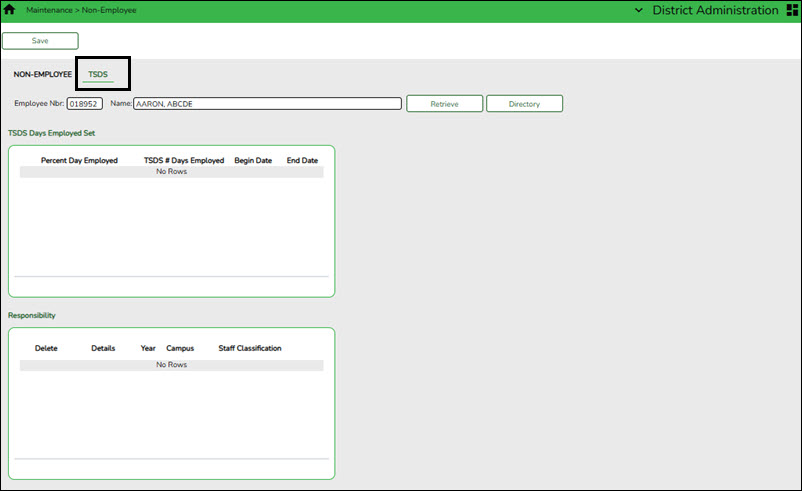The width and height of the screenshot is (802, 491).
Task: Click the TSDS # Days Employed header
Action: (184, 160)
